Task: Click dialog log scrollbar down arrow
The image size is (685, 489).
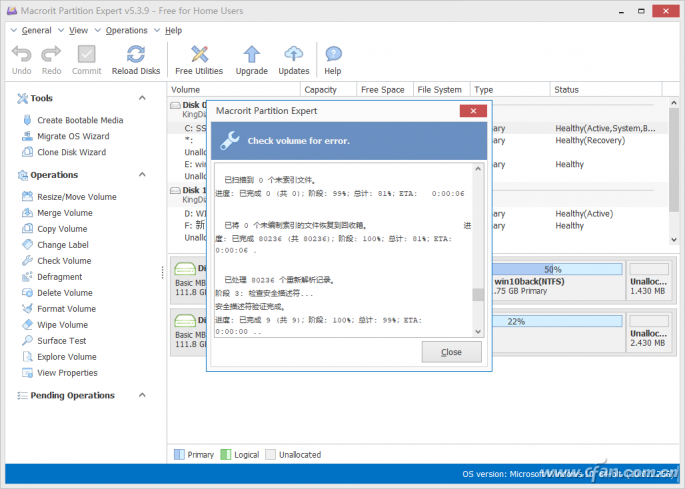Action: pos(478,332)
